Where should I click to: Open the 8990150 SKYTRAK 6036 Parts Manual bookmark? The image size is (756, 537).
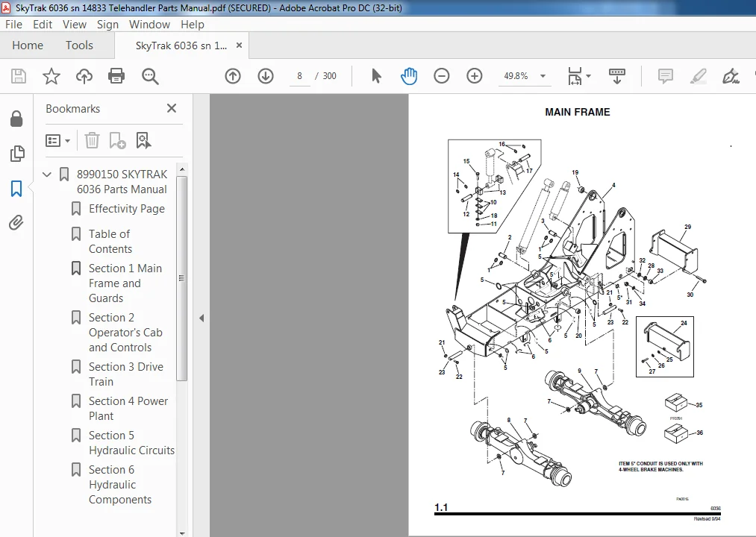tap(122, 182)
